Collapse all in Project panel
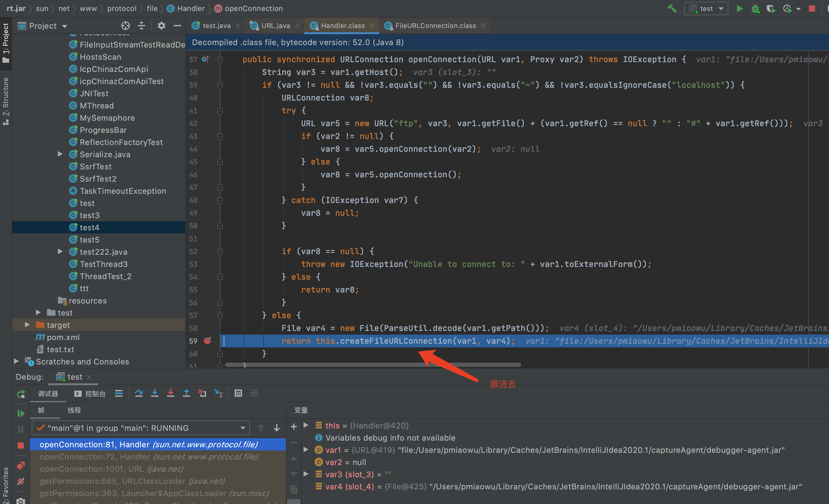This screenshot has width=829, height=504. (x=141, y=26)
